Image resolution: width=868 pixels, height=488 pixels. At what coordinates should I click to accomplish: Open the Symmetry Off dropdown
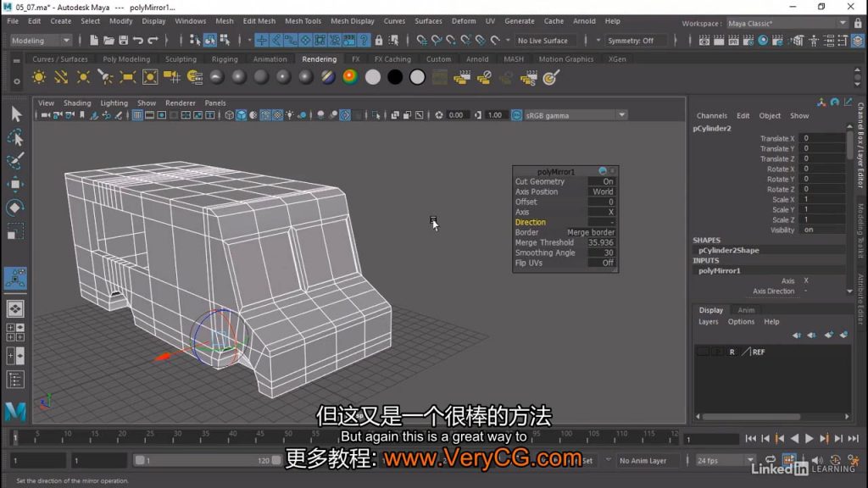[x=636, y=41]
